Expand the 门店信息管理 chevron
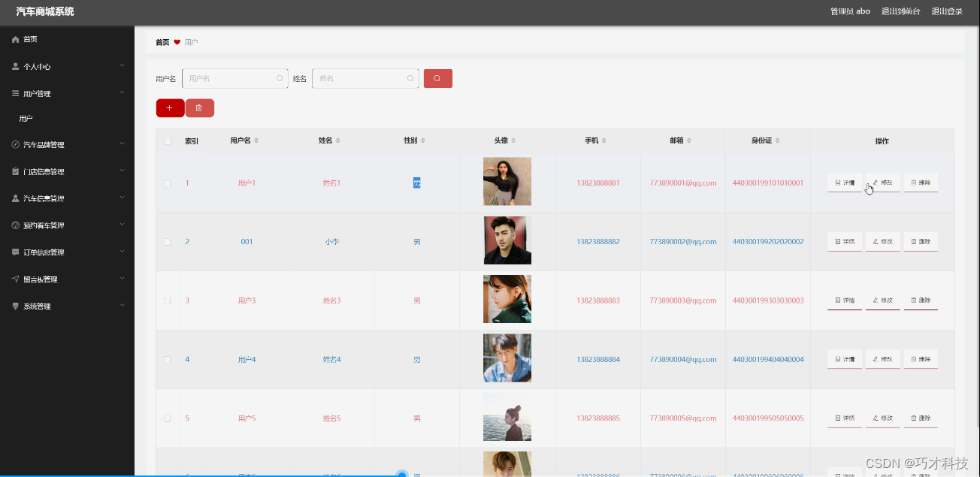Image resolution: width=980 pixels, height=477 pixels. [122, 171]
